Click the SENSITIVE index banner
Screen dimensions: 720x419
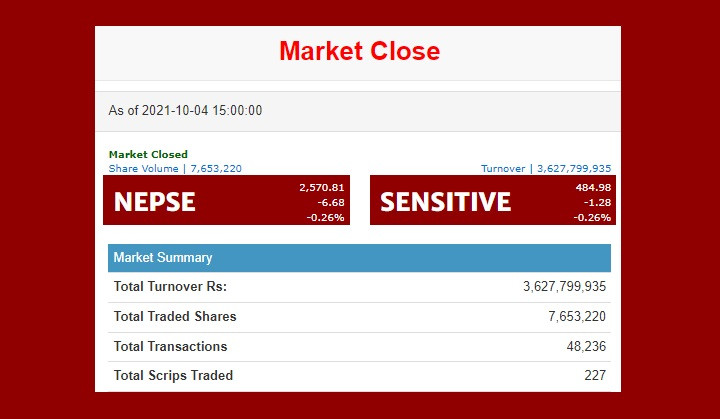pos(493,200)
